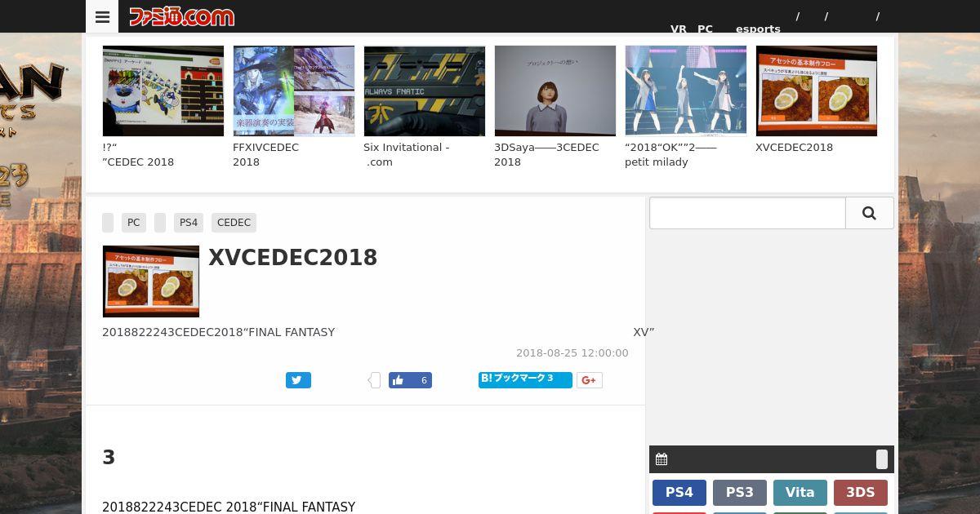Open the 'FFXIVCEDEC 2018' article link

click(x=265, y=155)
